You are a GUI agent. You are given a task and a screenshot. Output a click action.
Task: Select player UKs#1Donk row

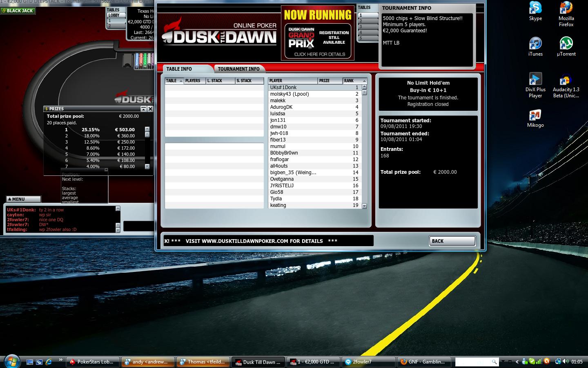tap(315, 88)
